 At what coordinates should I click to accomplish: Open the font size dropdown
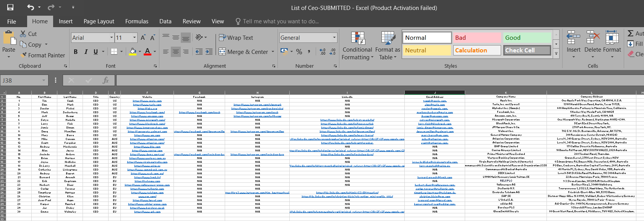135,37
